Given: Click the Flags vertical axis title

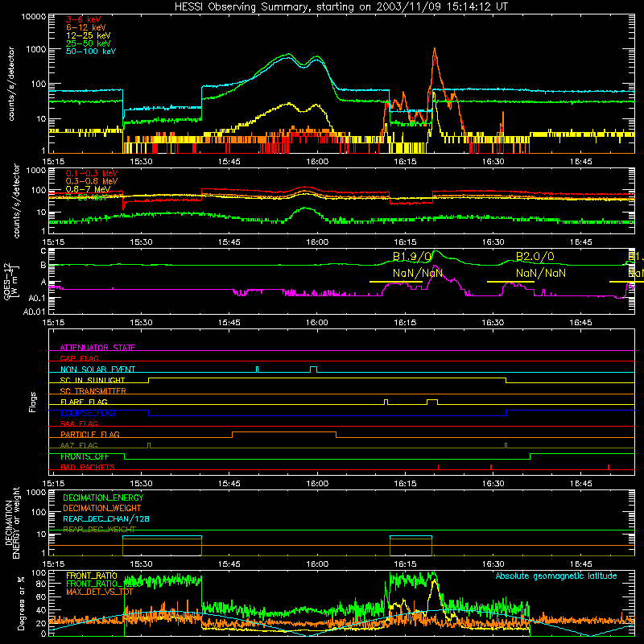Looking at the screenshot, I should click(x=33, y=402).
